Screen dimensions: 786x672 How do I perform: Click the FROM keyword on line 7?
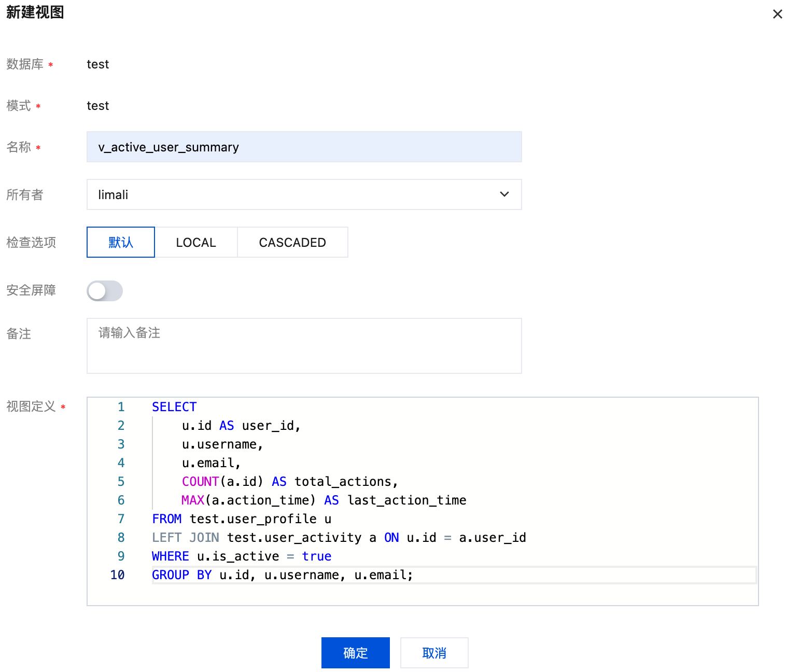166,519
